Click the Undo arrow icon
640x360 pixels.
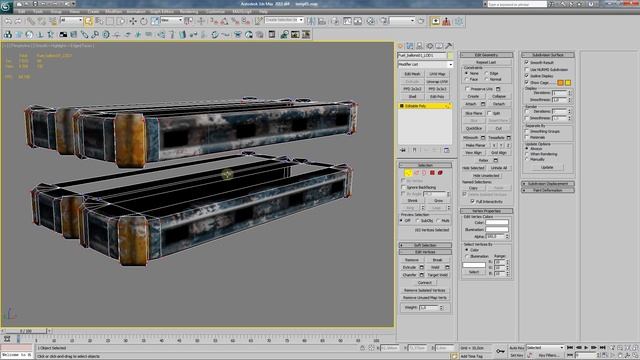tap(8, 21)
